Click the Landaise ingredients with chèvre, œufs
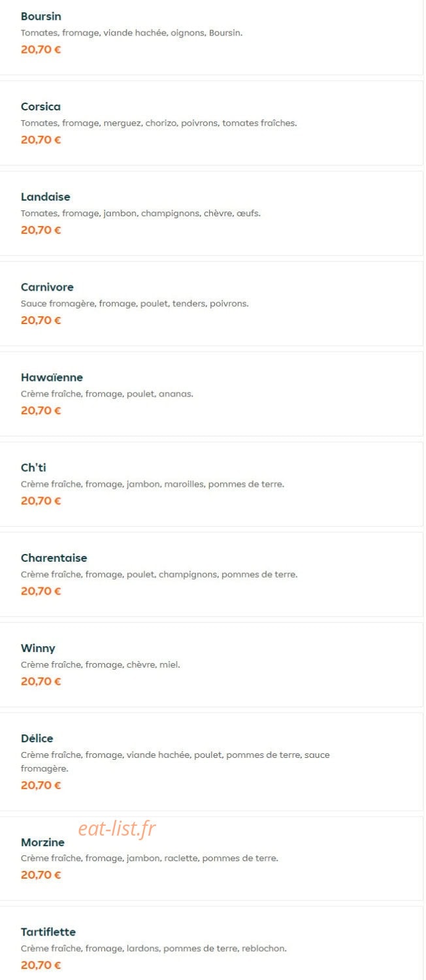426x980 pixels. (x=140, y=213)
